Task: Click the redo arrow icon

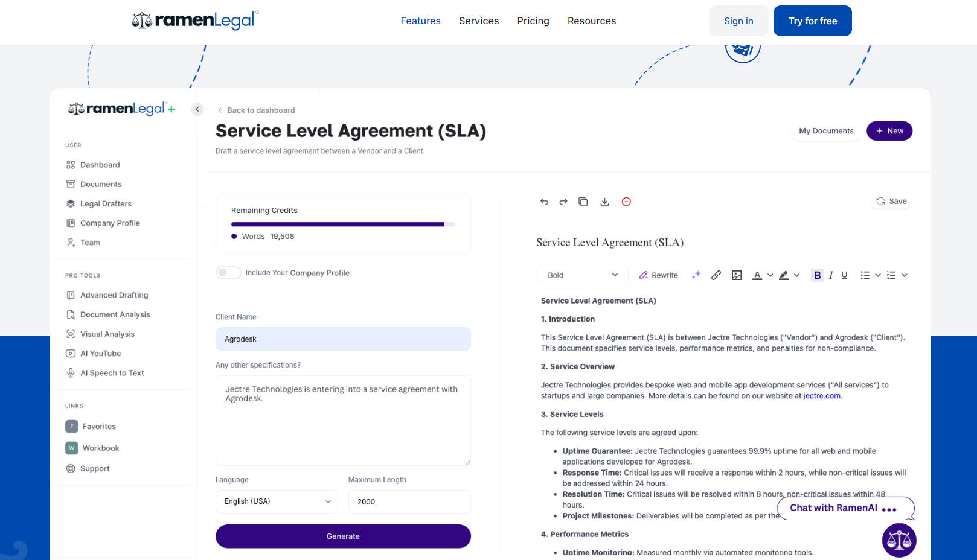Action: [x=563, y=202]
